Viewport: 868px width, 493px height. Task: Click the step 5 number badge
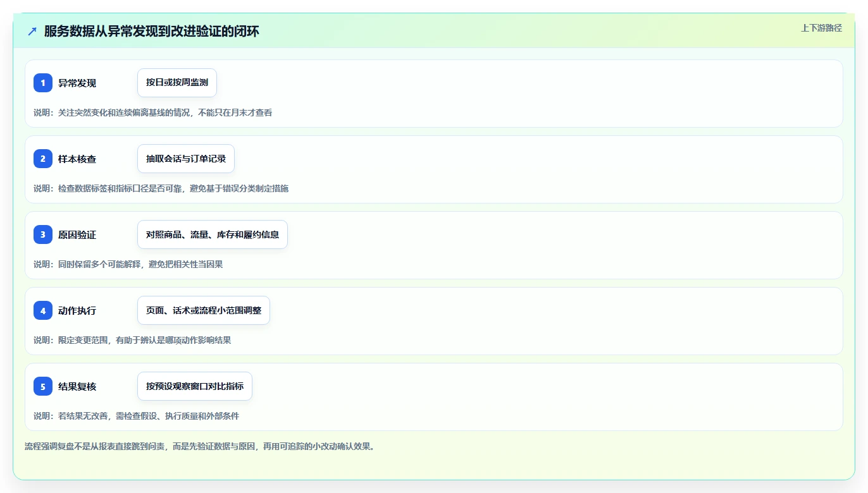pos(43,386)
